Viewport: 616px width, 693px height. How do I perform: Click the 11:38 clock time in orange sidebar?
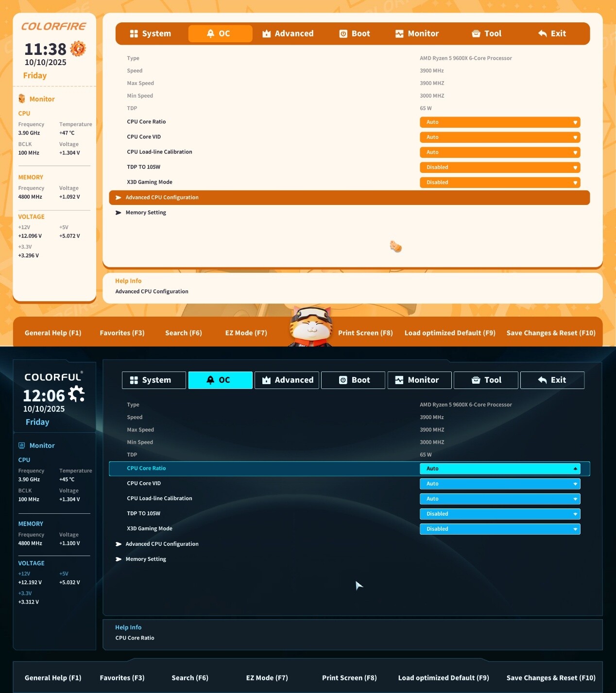[45, 49]
